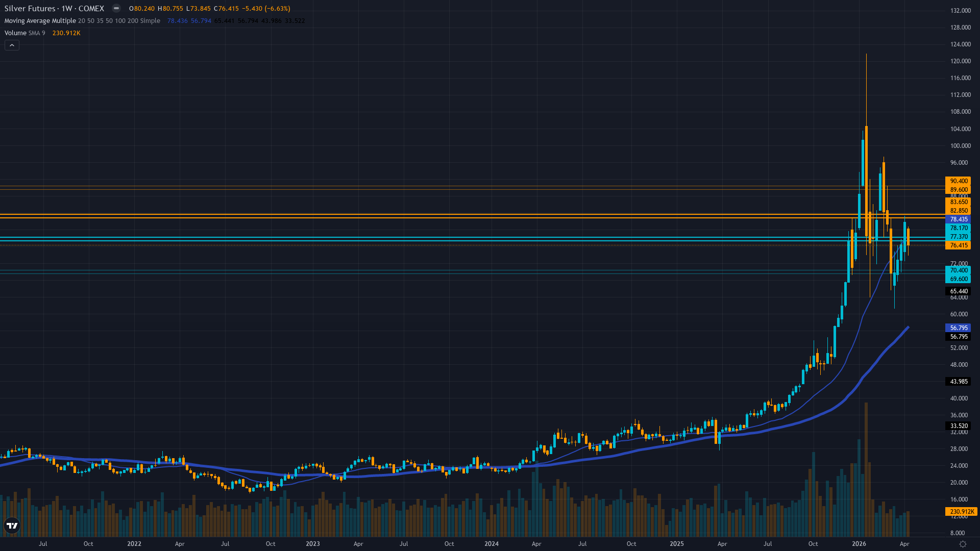The height and width of the screenshot is (551, 980).
Task: Click the 76.415 last price label on the scale
Action: 958,245
